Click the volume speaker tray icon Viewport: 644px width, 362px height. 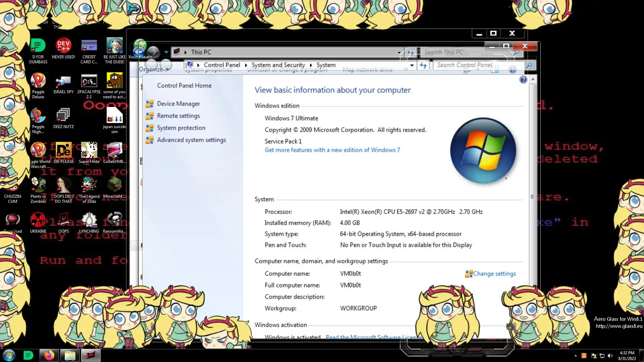610,356
